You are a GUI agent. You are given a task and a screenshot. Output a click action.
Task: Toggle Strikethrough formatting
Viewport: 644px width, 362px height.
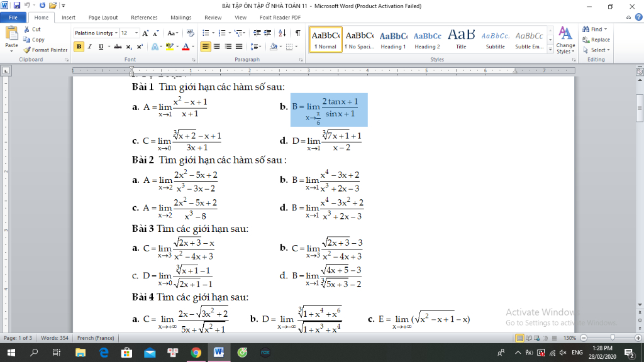118,47
